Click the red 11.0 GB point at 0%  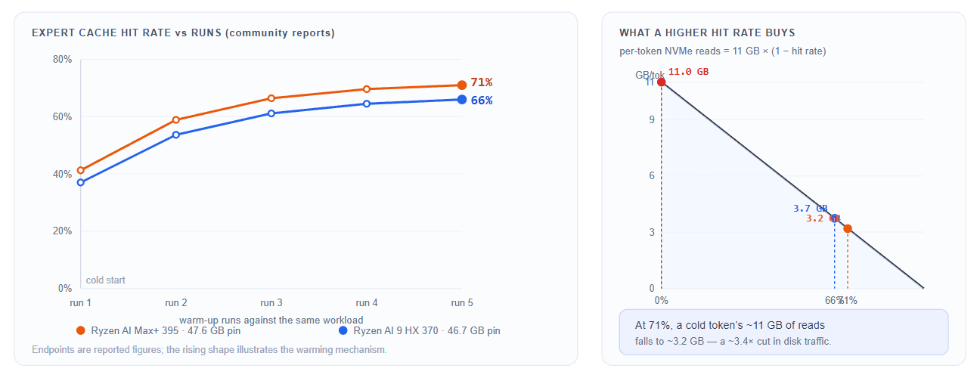(x=662, y=82)
